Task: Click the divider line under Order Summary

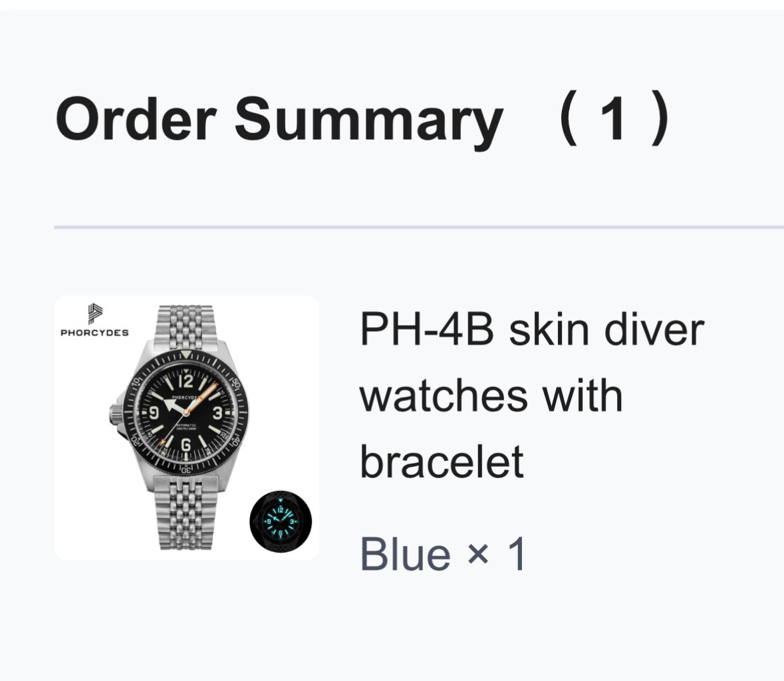Action: 419,227
